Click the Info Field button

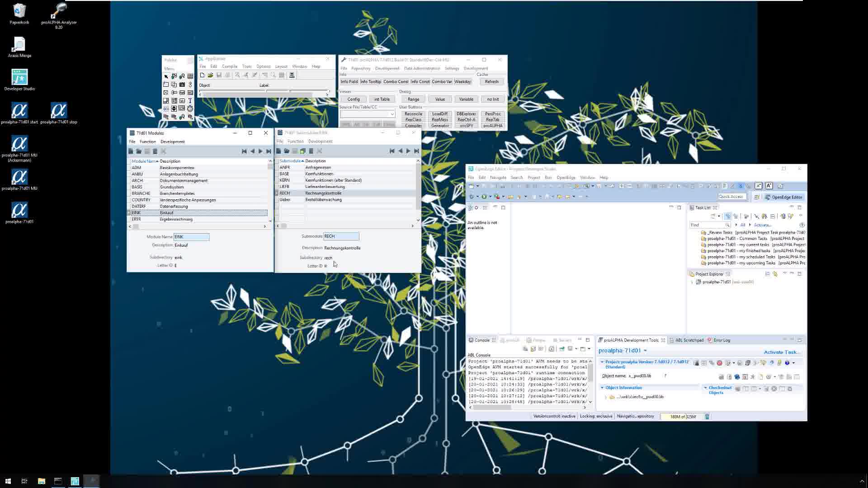(x=349, y=82)
